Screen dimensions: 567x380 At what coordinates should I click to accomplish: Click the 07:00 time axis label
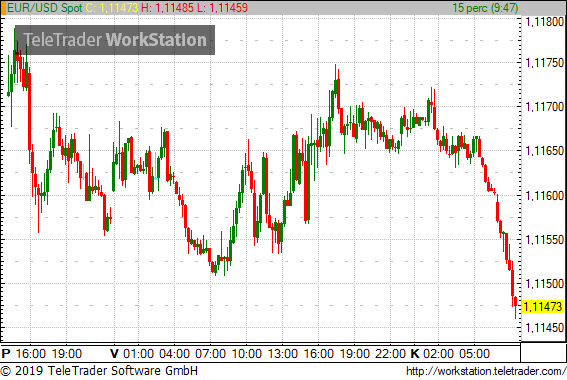click(x=210, y=353)
